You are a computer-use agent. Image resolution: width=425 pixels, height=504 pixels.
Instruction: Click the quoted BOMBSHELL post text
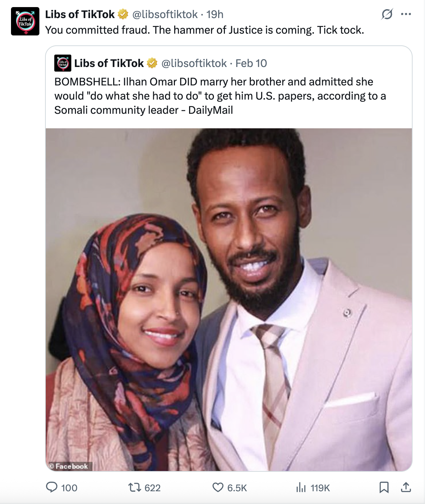coord(220,96)
